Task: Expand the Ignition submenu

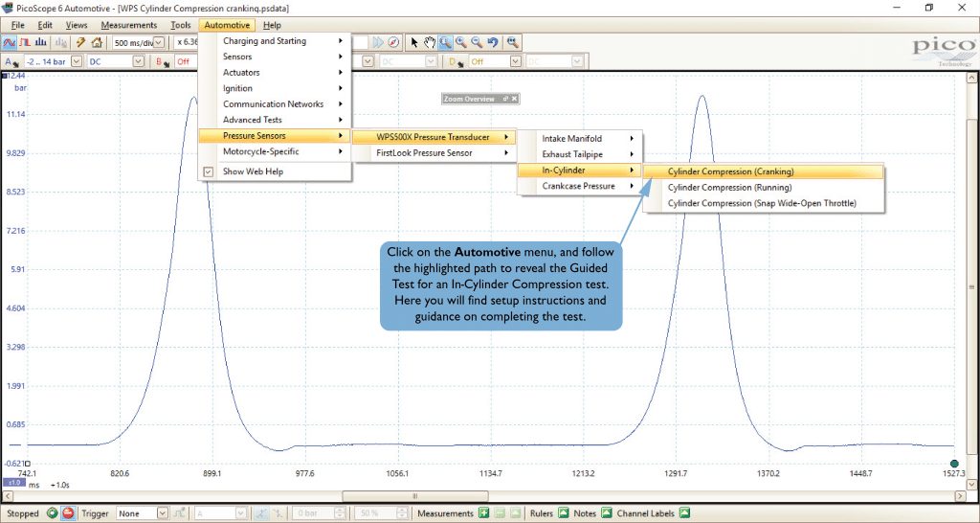Action: [275, 88]
